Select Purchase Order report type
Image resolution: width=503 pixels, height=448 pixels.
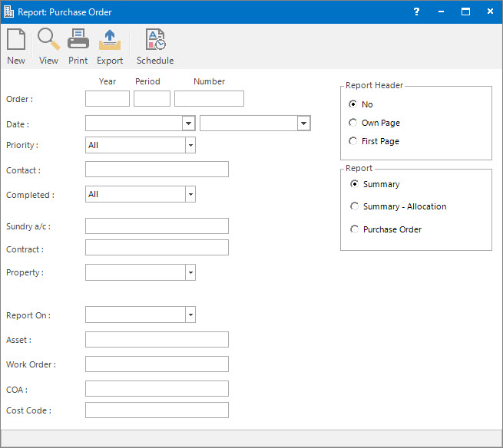[x=354, y=229]
